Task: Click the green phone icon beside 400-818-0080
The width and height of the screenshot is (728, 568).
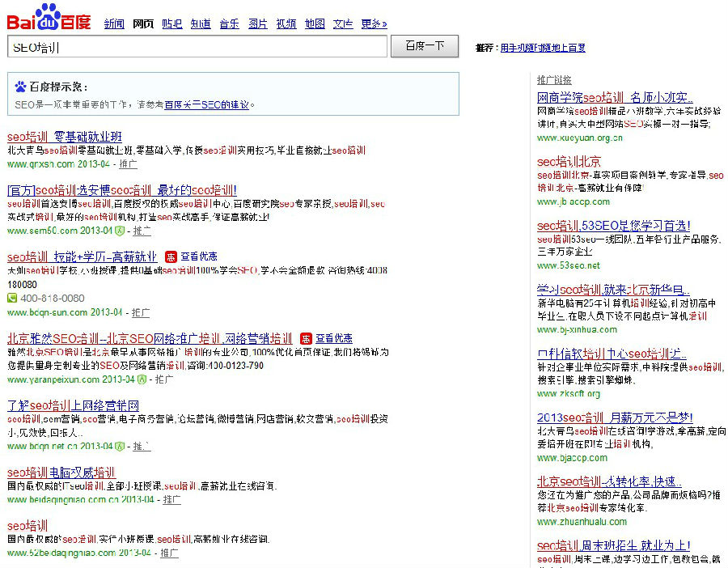Action: click(12, 299)
